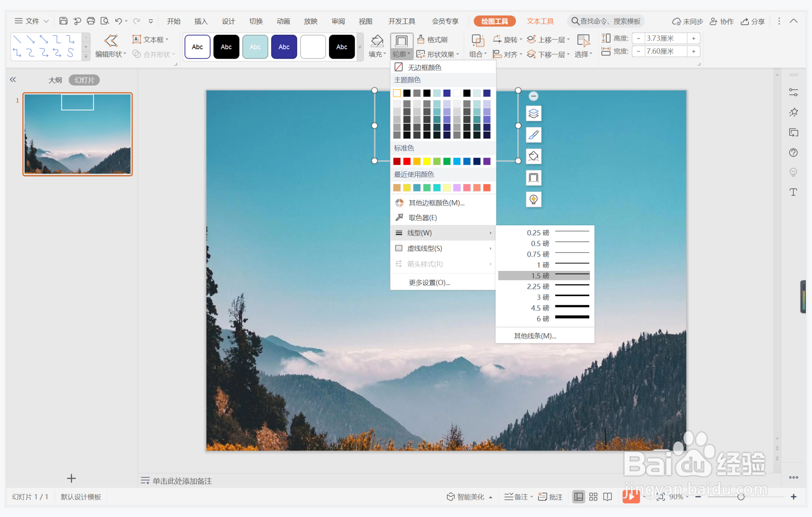Open the Insert (插入) ribbon tab
812x517 pixels.
201,21
